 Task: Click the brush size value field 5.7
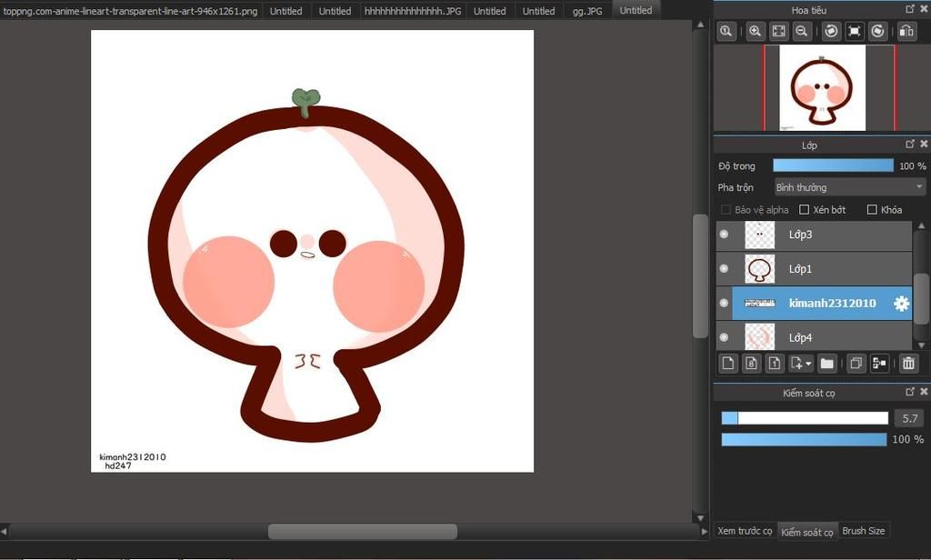909,418
